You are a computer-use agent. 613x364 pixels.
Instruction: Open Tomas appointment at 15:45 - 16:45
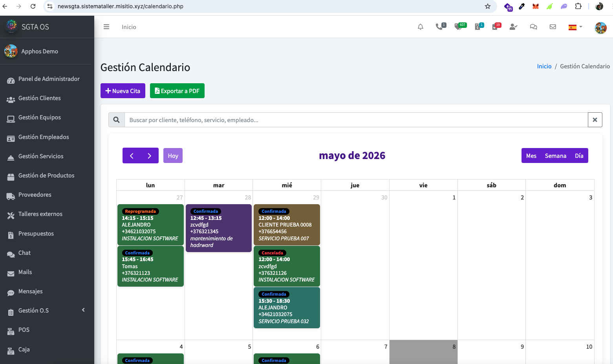pos(150,266)
